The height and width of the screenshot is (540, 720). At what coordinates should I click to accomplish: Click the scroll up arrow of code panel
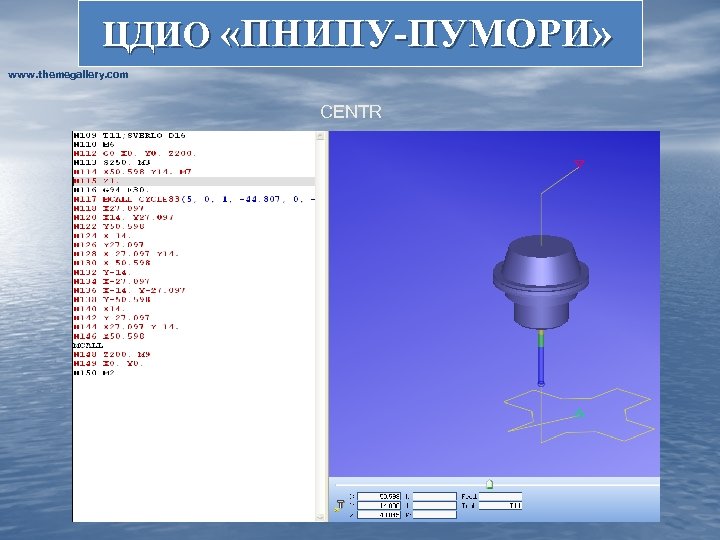pyautogui.click(x=321, y=136)
